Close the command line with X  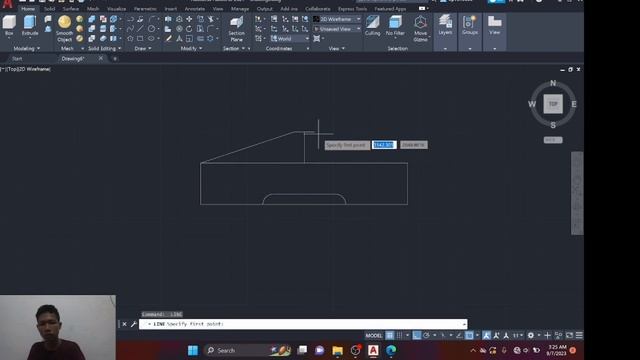point(124,324)
